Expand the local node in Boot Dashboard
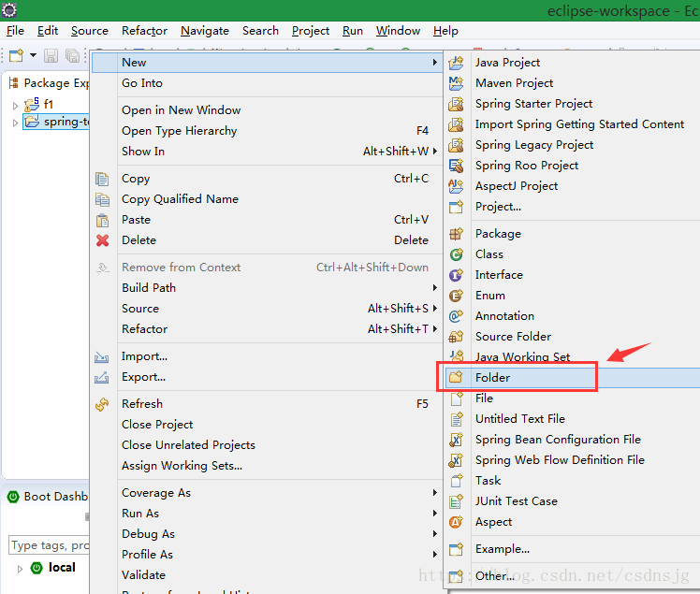Screen dimensions: 700x594 (20, 569)
